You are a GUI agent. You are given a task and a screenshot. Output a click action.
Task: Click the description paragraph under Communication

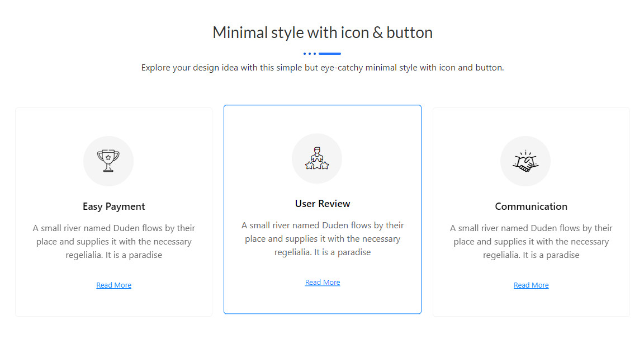click(x=531, y=242)
